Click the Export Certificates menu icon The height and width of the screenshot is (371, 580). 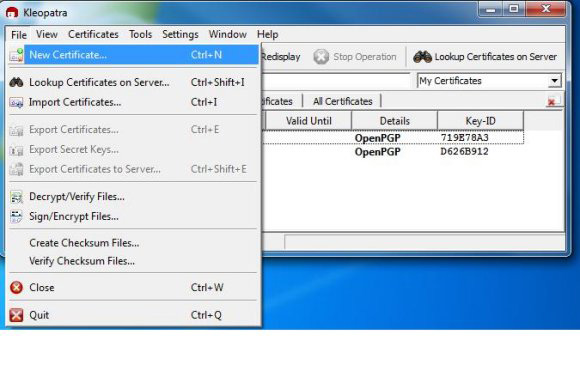point(16,130)
